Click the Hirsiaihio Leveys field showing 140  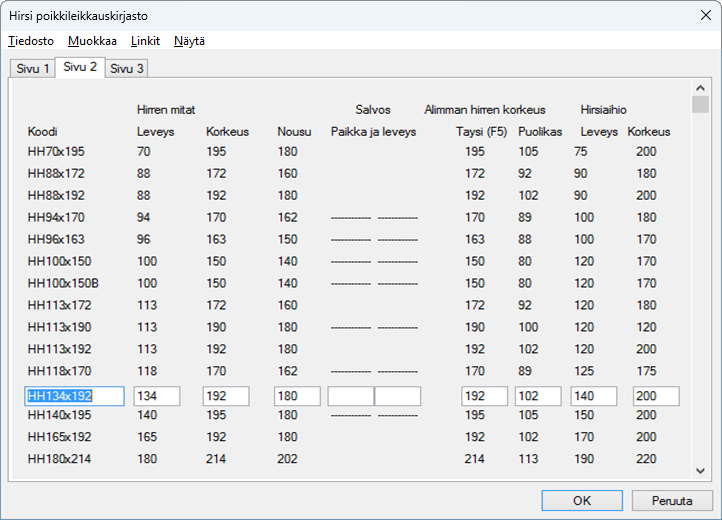click(593, 396)
